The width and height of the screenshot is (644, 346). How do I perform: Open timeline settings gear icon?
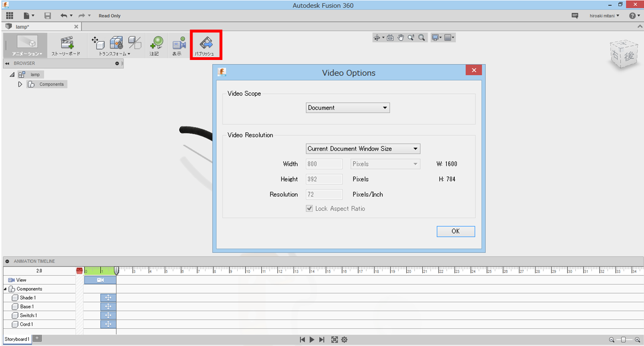click(x=344, y=340)
